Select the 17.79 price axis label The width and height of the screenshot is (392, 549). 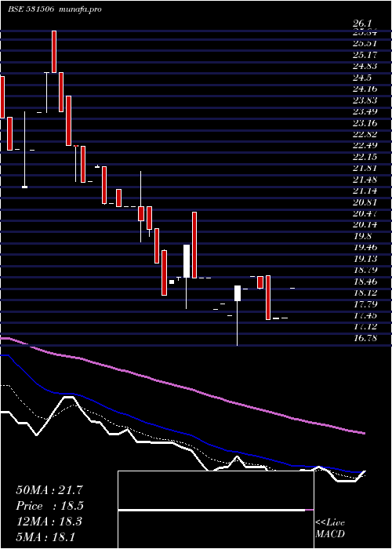pos(365,304)
